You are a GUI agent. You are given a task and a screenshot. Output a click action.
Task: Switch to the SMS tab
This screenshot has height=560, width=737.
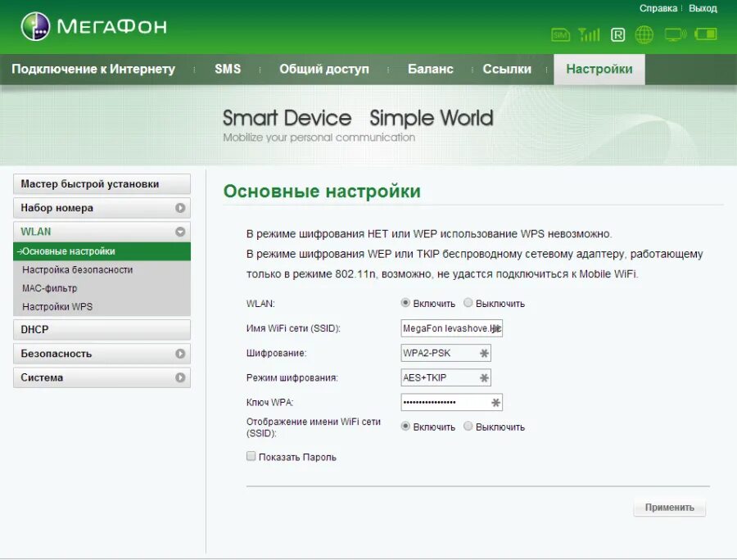(228, 69)
